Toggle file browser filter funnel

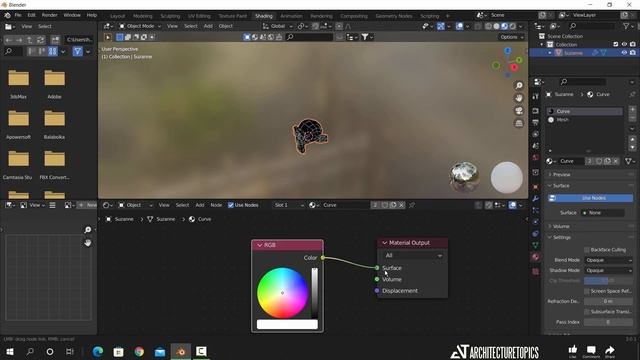pyautogui.click(x=77, y=51)
